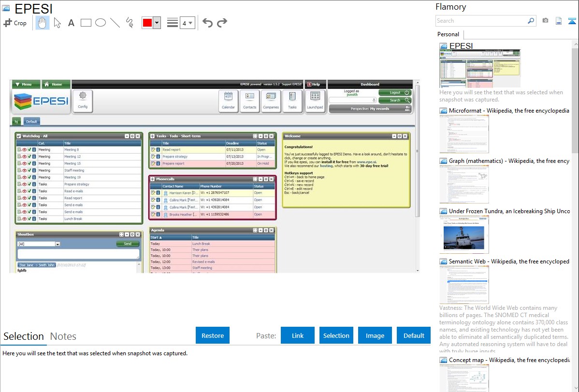Click the blue upload icon at the panel's right edge
Image resolution: width=579 pixels, height=392 pixels.
coord(572,21)
